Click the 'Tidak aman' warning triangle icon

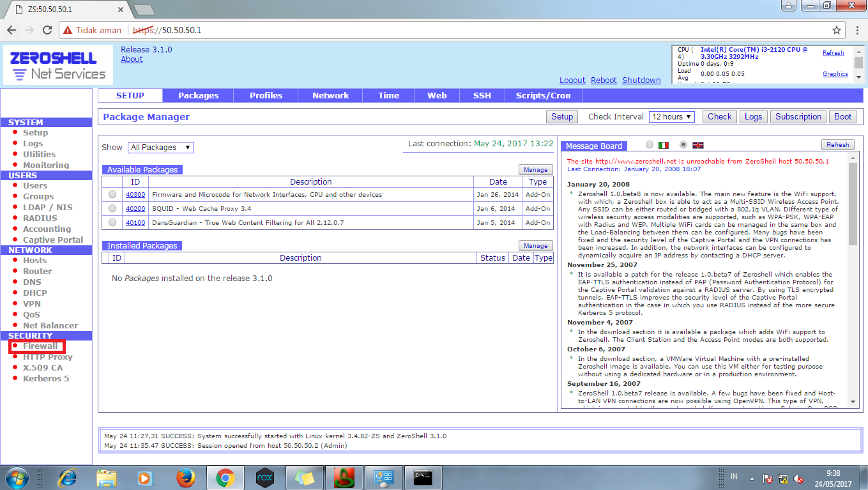pyautogui.click(x=68, y=30)
